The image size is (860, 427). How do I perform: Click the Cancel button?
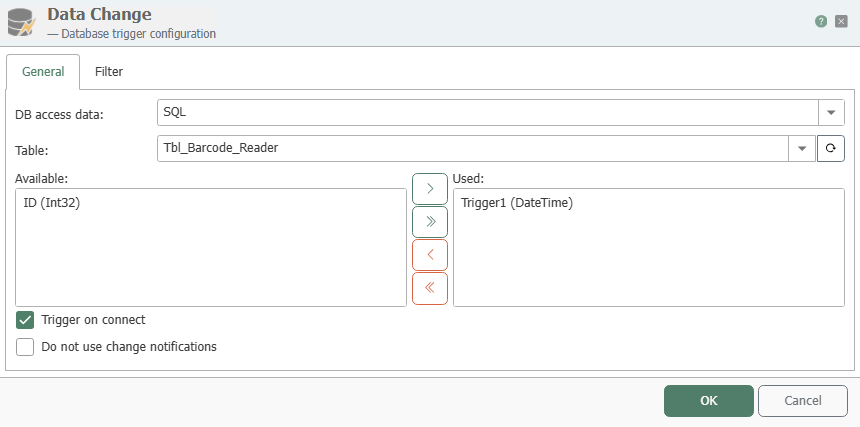[802, 401]
